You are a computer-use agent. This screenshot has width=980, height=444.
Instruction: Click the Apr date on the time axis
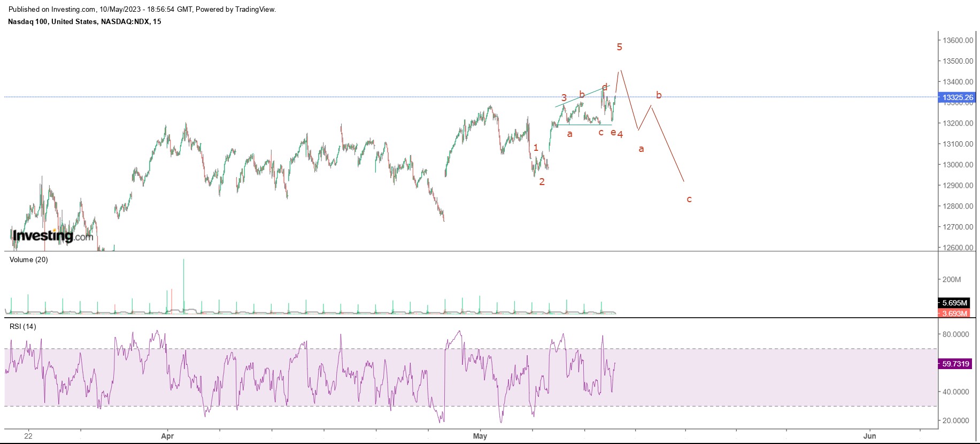167,436
